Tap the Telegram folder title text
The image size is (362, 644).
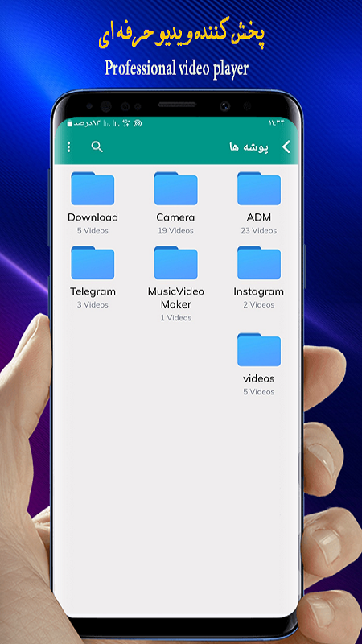pos(93,291)
